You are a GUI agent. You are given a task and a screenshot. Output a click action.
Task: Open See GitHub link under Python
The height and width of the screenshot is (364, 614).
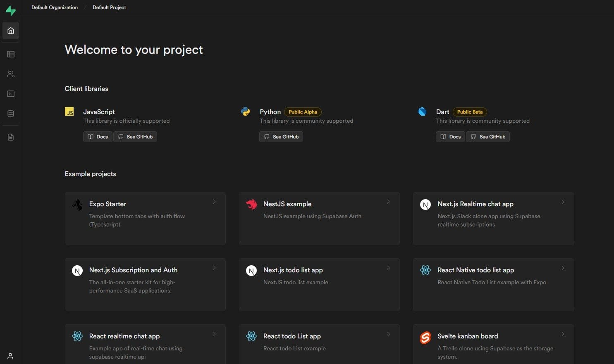pos(281,136)
